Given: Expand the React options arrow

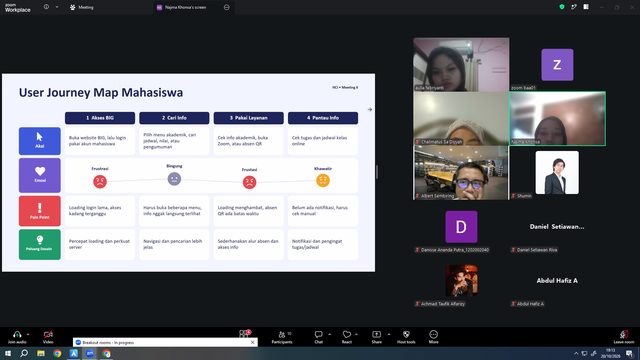Looking at the screenshot, I should [x=356, y=334].
